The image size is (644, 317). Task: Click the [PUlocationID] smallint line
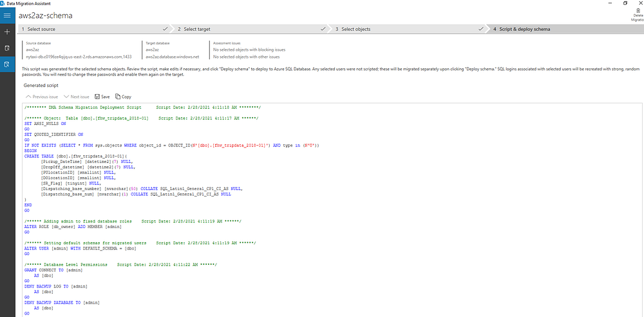point(79,173)
